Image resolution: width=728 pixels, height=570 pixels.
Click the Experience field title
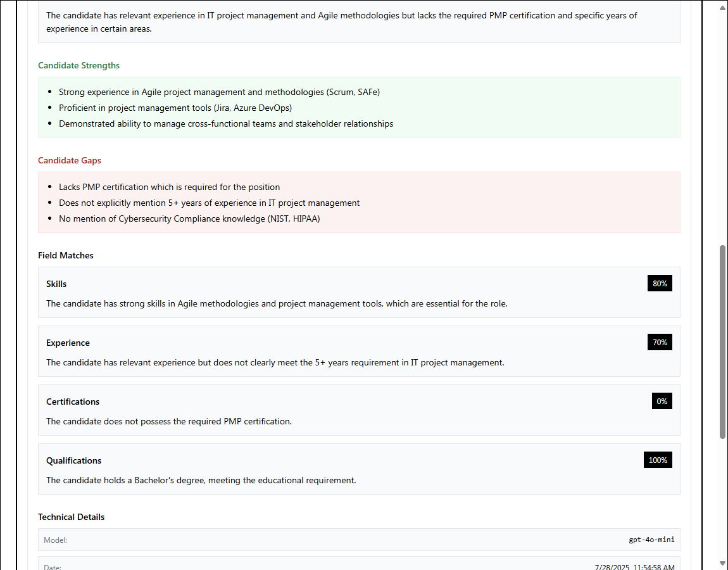pyautogui.click(x=68, y=343)
